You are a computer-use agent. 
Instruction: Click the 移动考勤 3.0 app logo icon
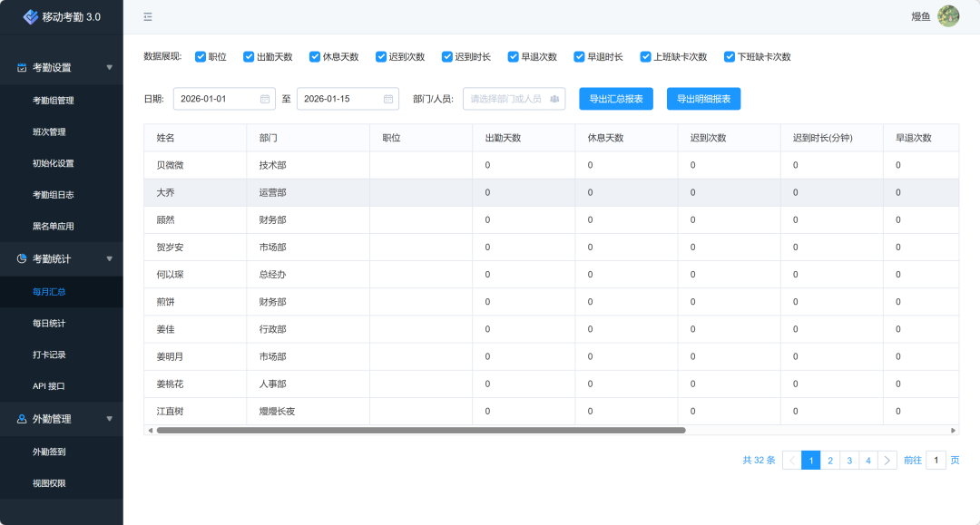[x=29, y=16]
